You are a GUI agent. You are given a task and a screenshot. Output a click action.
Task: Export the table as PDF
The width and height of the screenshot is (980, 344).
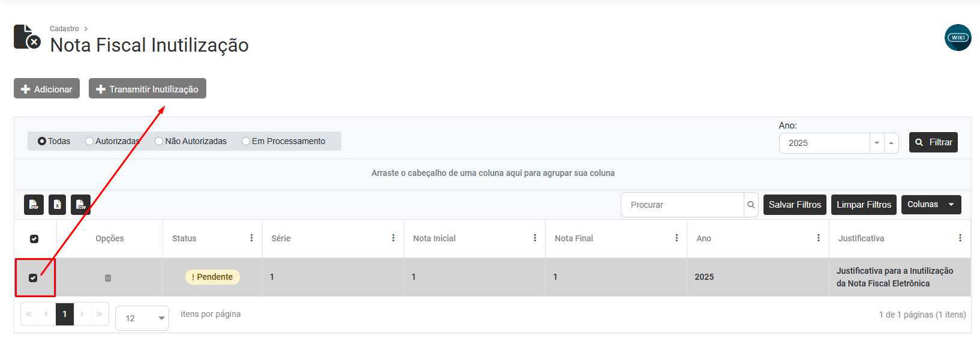[34, 205]
